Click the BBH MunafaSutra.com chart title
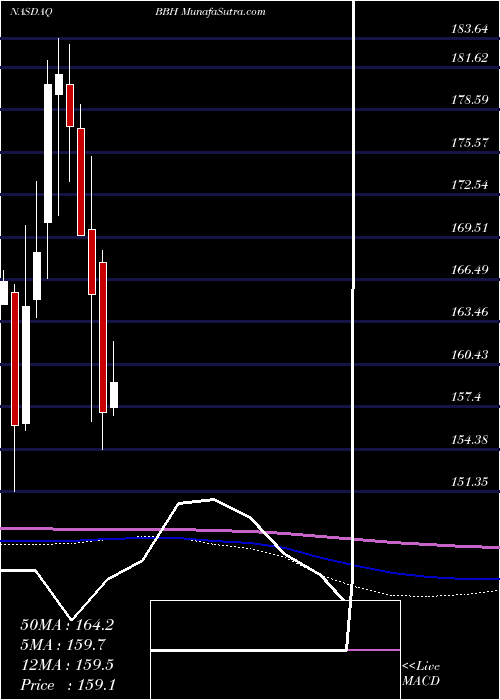This screenshot has width=500, height=700. [210, 12]
